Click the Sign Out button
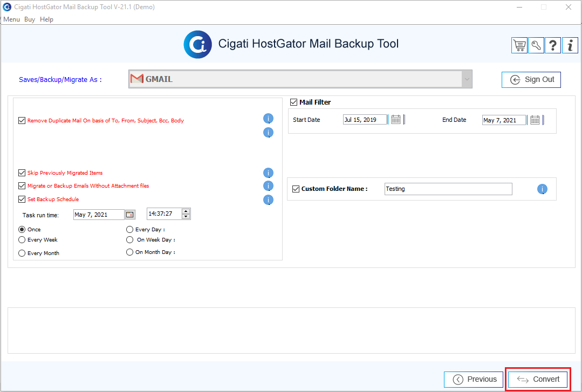The width and height of the screenshot is (582, 392). 531,80
